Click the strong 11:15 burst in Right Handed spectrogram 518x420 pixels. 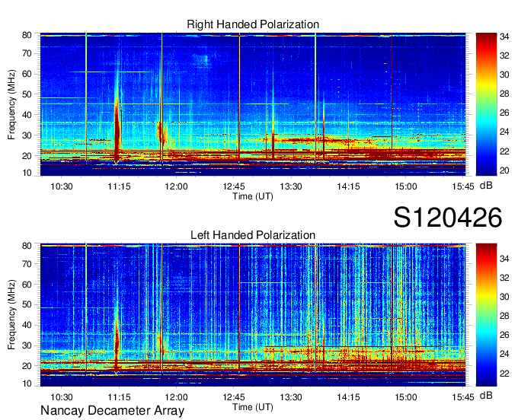117,132
